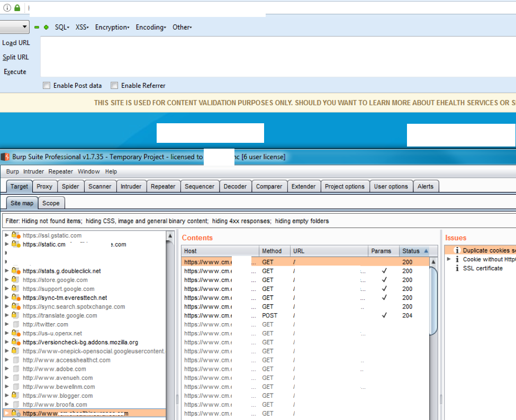Click the padlock icon beside translate.google.com
Viewport: 516px width, 420px height.
(15, 315)
